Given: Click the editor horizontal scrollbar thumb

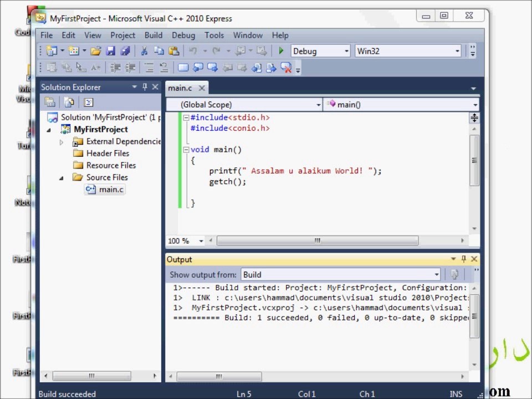Looking at the screenshot, I should click(317, 241).
